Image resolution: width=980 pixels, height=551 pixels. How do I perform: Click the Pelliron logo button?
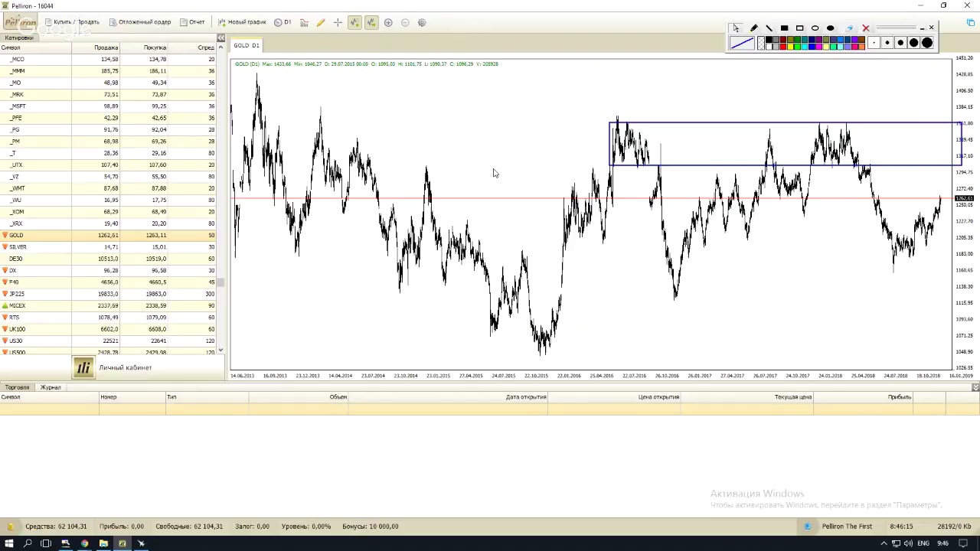point(21,22)
